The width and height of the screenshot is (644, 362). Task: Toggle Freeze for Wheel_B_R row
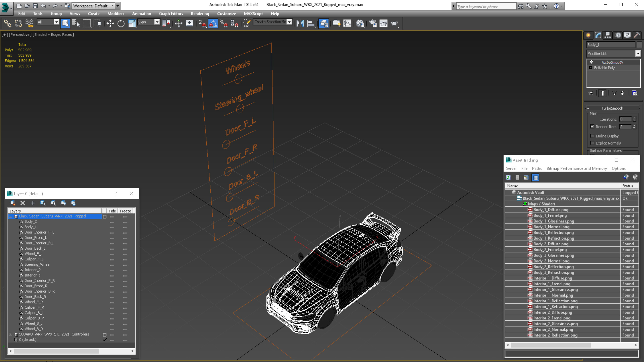pos(125,329)
